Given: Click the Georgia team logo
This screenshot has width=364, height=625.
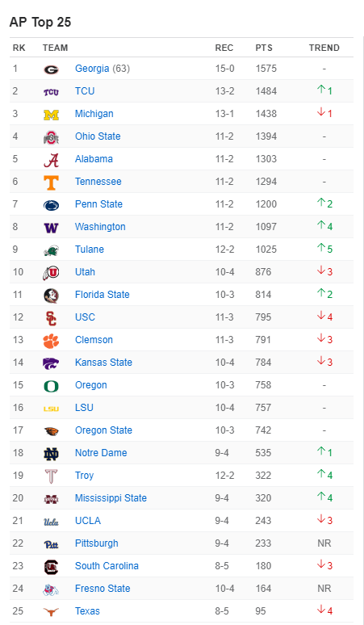Looking at the screenshot, I should click(51, 69).
